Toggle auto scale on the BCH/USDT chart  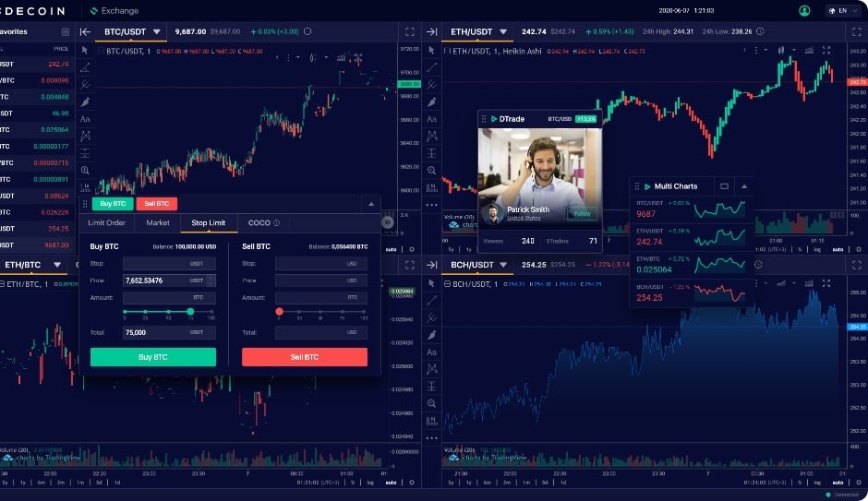(x=838, y=483)
